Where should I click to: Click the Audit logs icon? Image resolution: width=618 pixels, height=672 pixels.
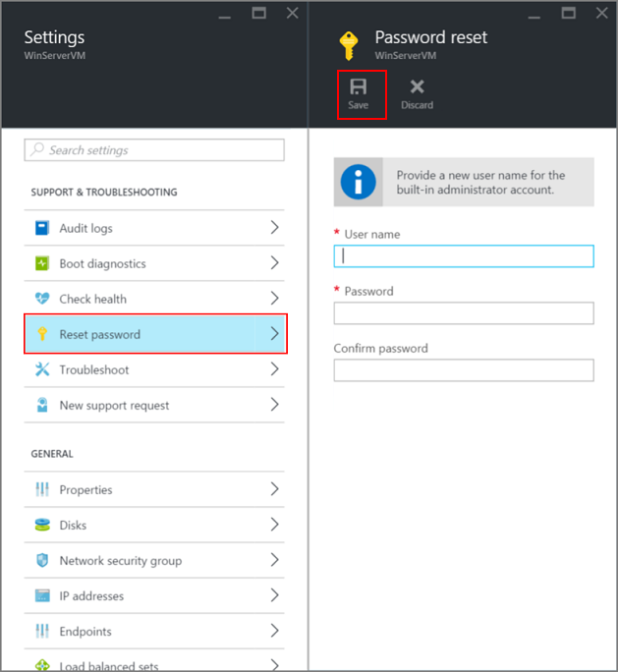(42, 228)
